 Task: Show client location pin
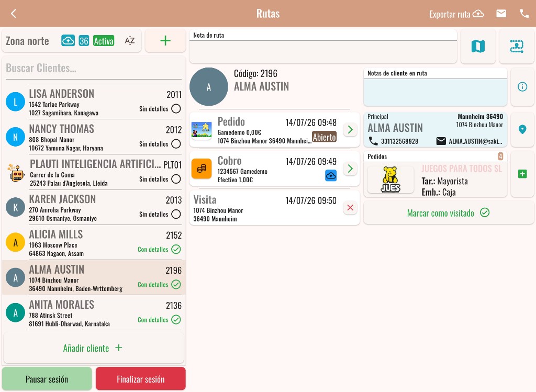click(522, 129)
